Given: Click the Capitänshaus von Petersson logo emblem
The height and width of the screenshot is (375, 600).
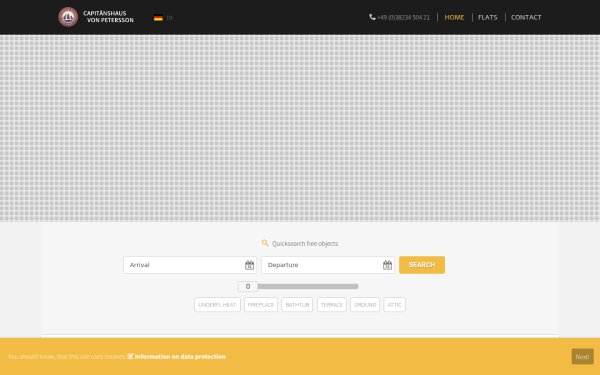Looking at the screenshot, I should point(68,17).
